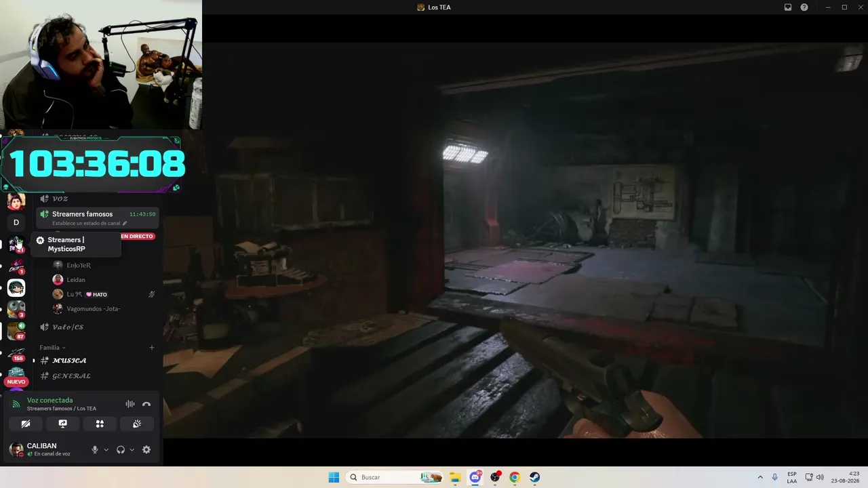Select user Lu in voice list
Viewport: 868px width, 488px height.
point(74,294)
